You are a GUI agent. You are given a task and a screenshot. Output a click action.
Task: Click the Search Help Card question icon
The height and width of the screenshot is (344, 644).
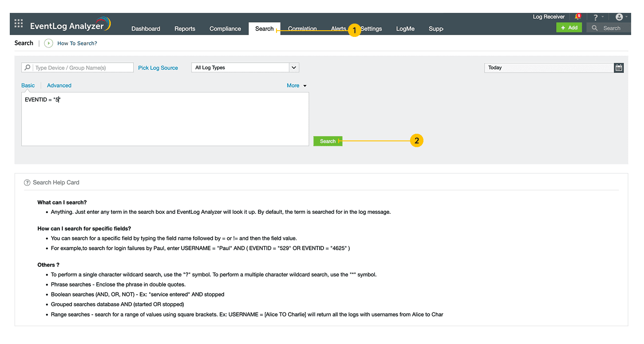coord(27,183)
